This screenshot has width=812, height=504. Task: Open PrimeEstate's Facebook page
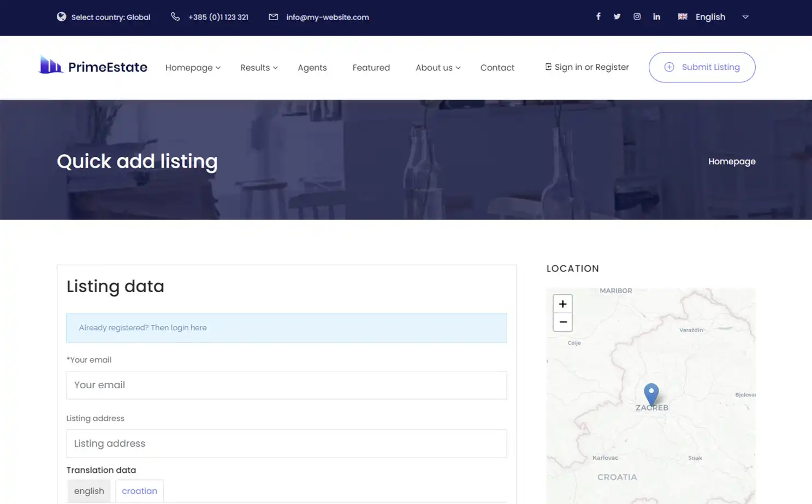[x=598, y=16]
